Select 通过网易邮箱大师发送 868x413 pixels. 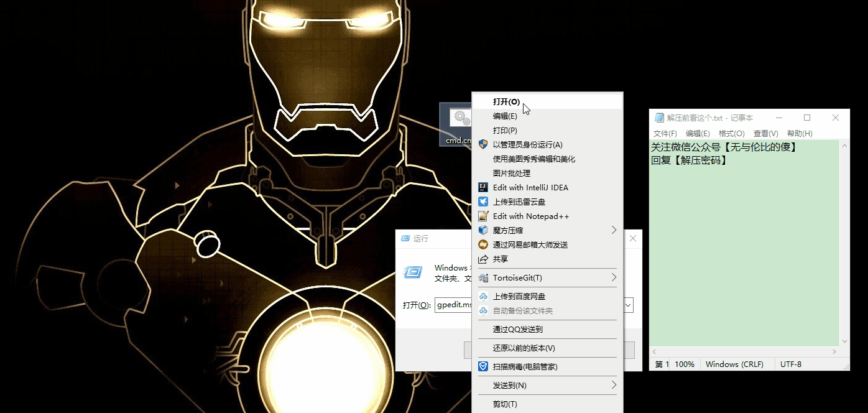tap(548, 245)
